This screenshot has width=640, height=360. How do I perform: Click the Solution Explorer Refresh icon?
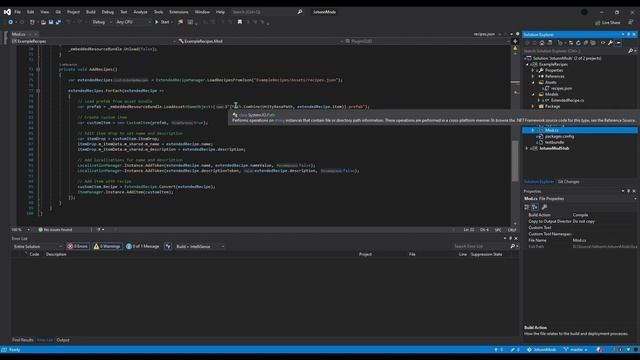point(578,43)
